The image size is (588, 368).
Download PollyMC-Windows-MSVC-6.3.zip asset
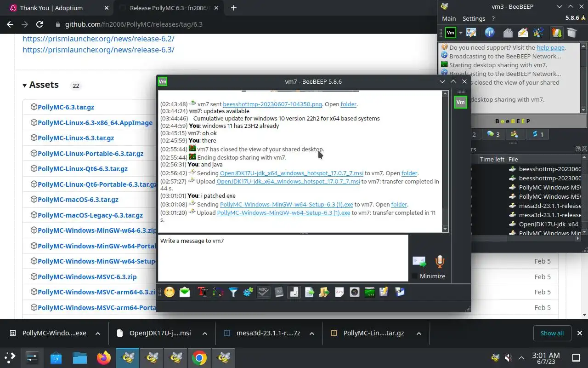pos(87,276)
